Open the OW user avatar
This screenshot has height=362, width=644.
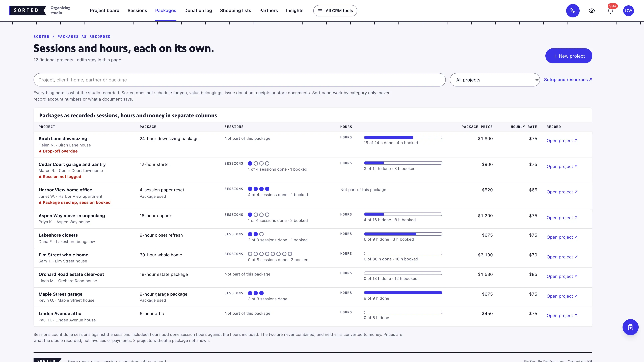pyautogui.click(x=628, y=11)
